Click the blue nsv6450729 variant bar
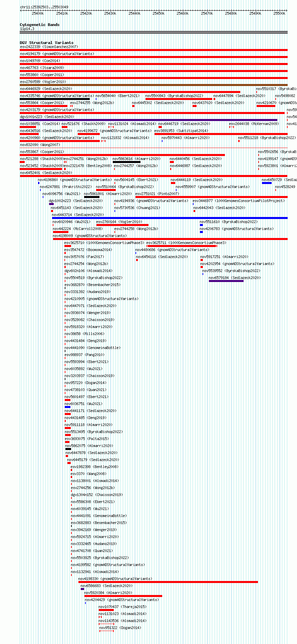The height and width of the screenshot is (644, 297). point(267,183)
